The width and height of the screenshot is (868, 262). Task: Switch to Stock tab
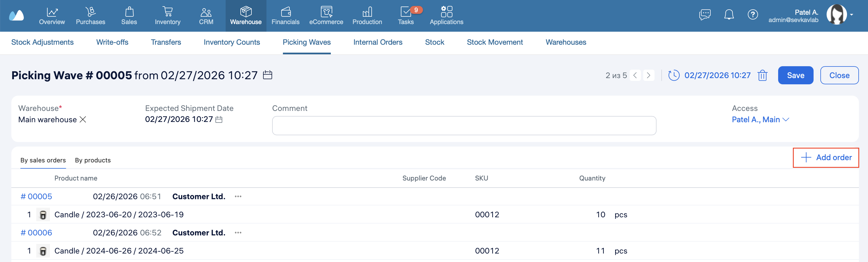coord(434,42)
